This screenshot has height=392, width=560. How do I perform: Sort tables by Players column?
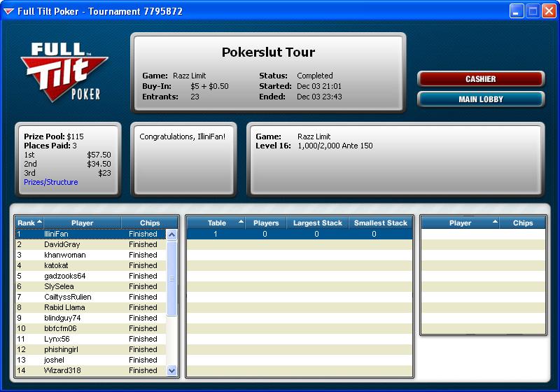coord(266,223)
